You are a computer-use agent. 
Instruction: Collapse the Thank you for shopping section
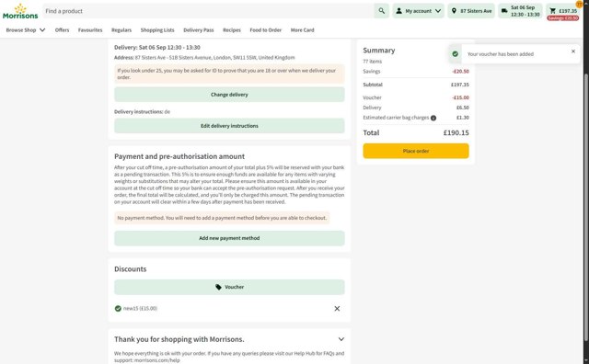(x=341, y=339)
